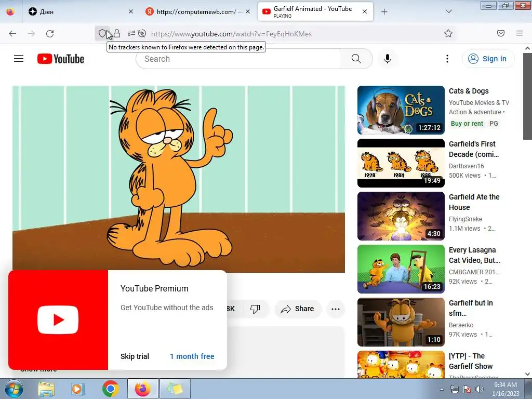Click the Sign in button
This screenshot has height=399, width=532.
(488, 59)
